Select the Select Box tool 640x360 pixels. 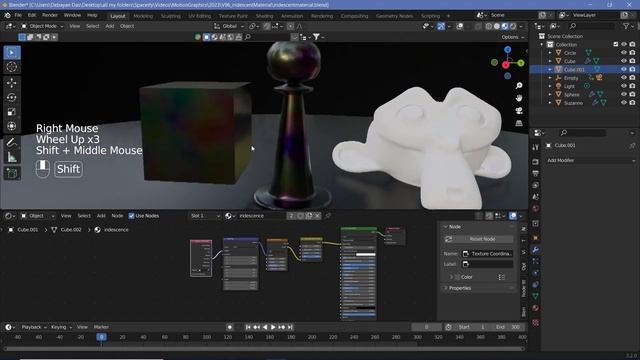pyautogui.click(x=12, y=53)
